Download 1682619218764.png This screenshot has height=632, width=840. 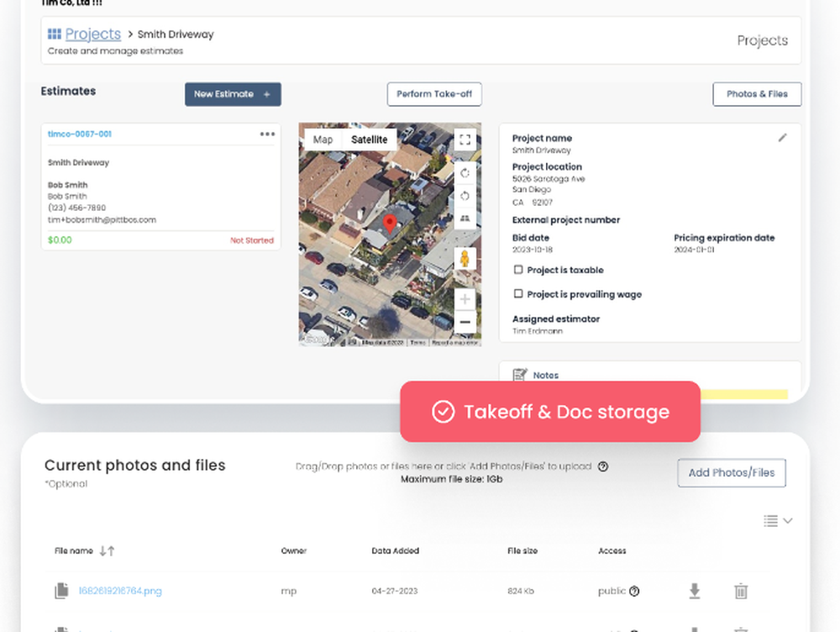click(695, 591)
